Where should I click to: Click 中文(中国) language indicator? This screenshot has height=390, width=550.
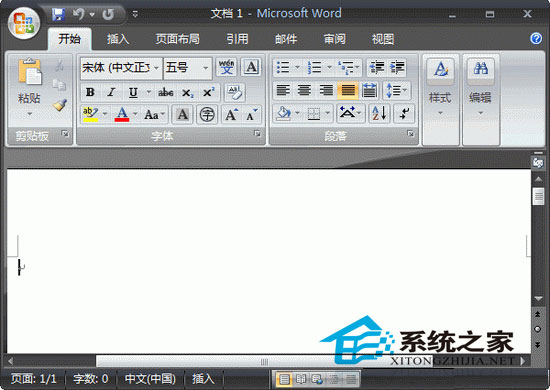pyautogui.click(x=150, y=379)
